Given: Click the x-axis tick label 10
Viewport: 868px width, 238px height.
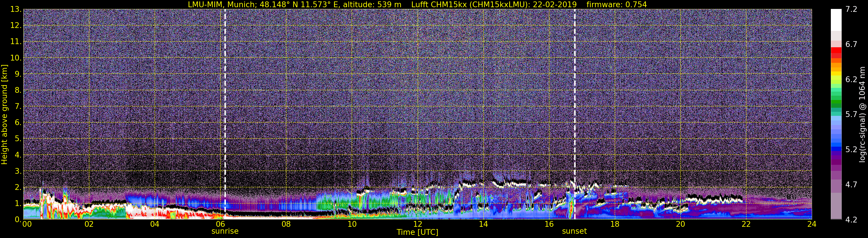Looking at the screenshot, I should click(352, 224).
